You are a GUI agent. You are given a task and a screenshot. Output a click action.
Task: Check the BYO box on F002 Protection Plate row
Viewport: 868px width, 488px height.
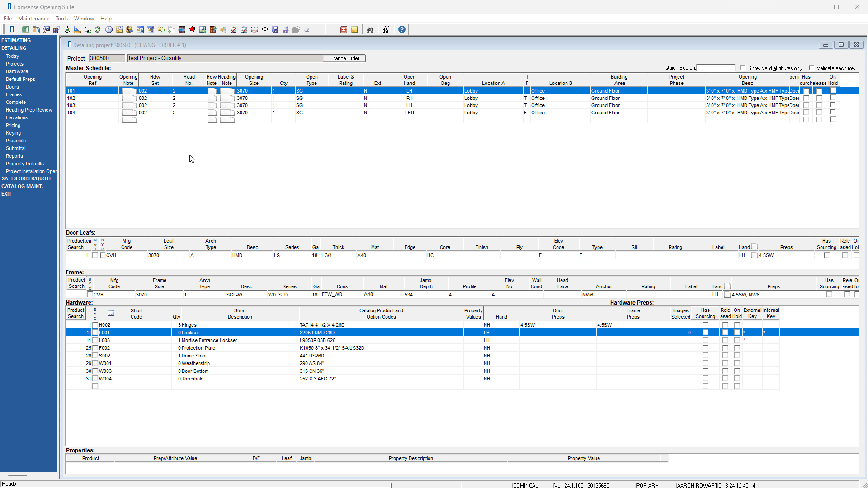pos(95,348)
